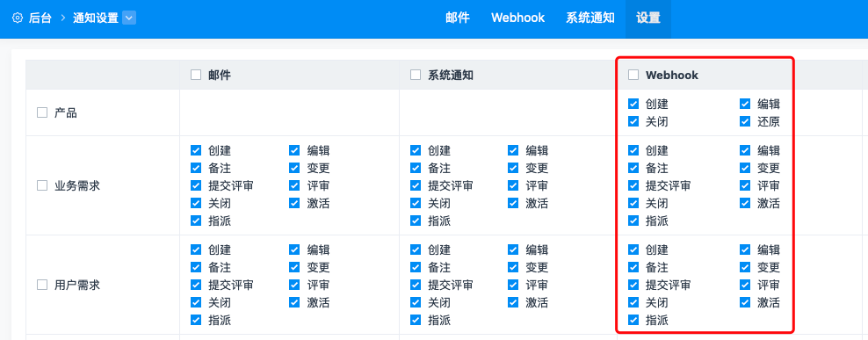The image size is (868, 340).
Task: Uncheck 提交评审 in 邮件 for 业务需求
Action: click(x=196, y=185)
